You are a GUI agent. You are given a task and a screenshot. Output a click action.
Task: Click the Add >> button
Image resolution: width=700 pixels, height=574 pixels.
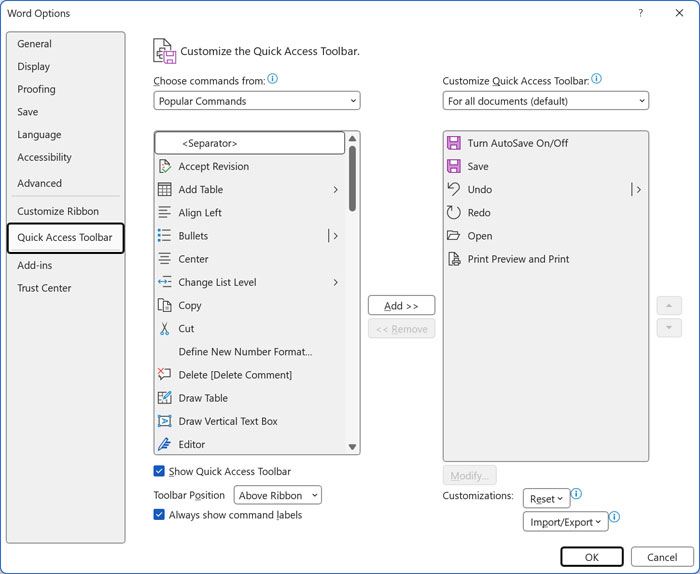tap(401, 306)
